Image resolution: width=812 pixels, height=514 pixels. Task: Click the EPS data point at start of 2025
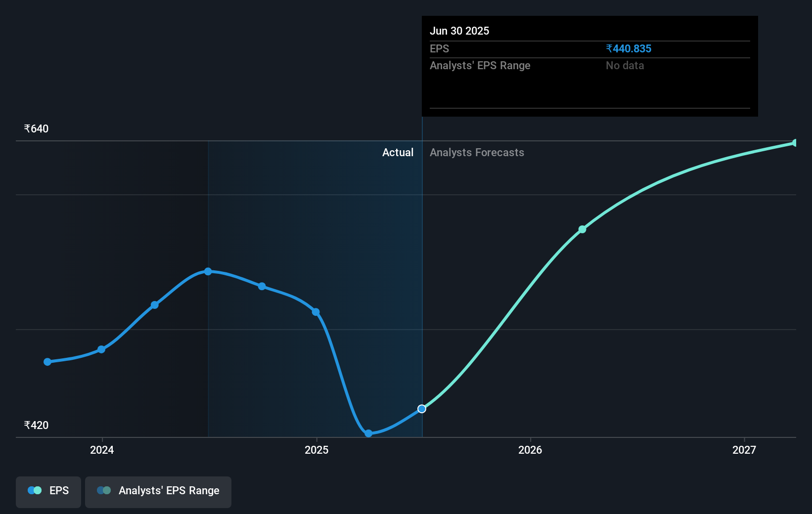coord(316,312)
